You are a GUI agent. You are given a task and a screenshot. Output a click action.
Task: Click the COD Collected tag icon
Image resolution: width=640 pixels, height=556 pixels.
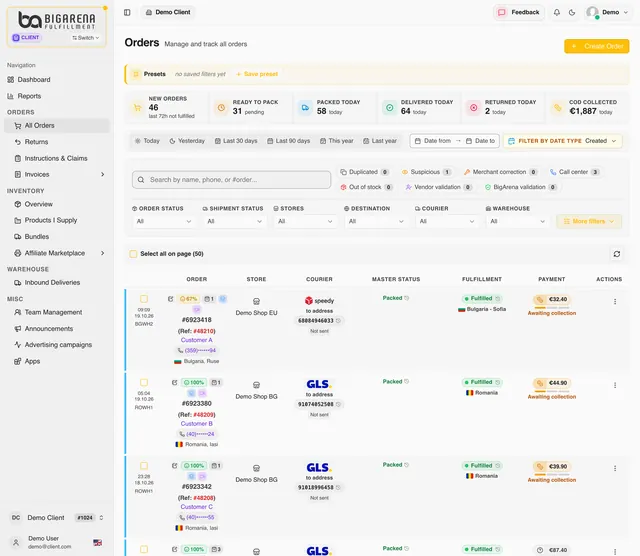coord(558,108)
